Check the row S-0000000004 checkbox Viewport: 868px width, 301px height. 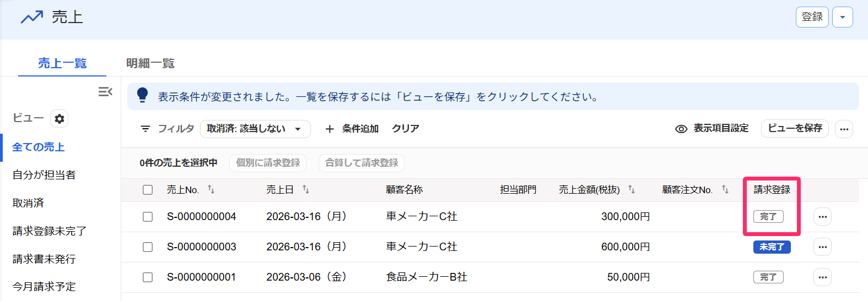(x=148, y=217)
